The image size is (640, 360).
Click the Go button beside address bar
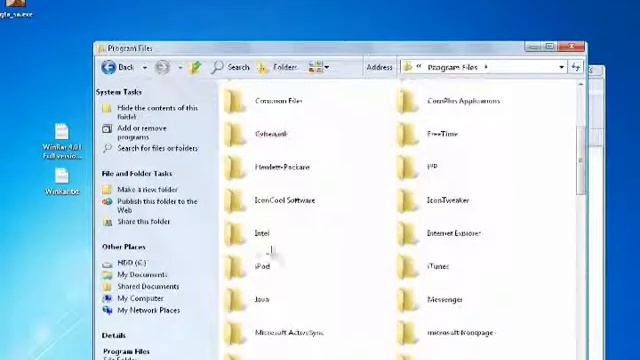[x=576, y=67]
